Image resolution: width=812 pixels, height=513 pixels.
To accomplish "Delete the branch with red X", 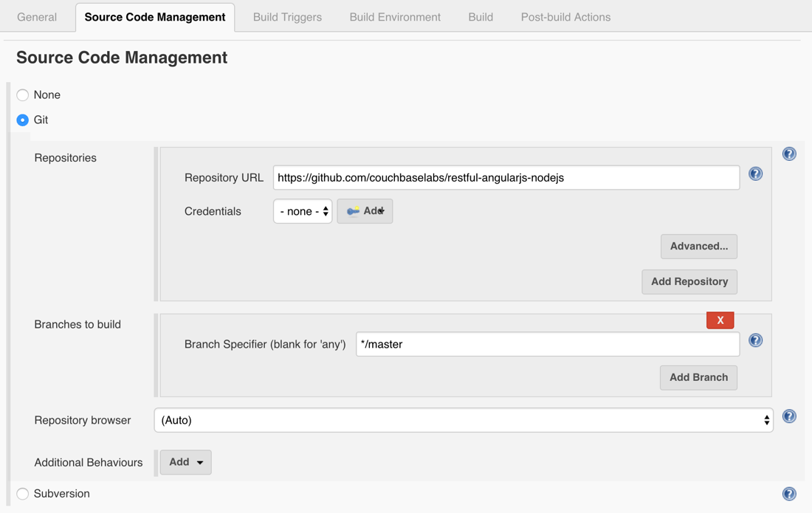I will 720,320.
